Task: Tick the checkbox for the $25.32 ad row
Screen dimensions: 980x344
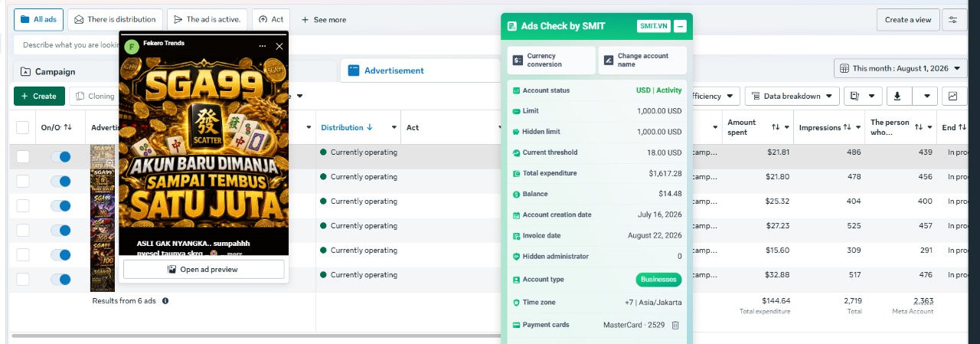Action: 23,205
